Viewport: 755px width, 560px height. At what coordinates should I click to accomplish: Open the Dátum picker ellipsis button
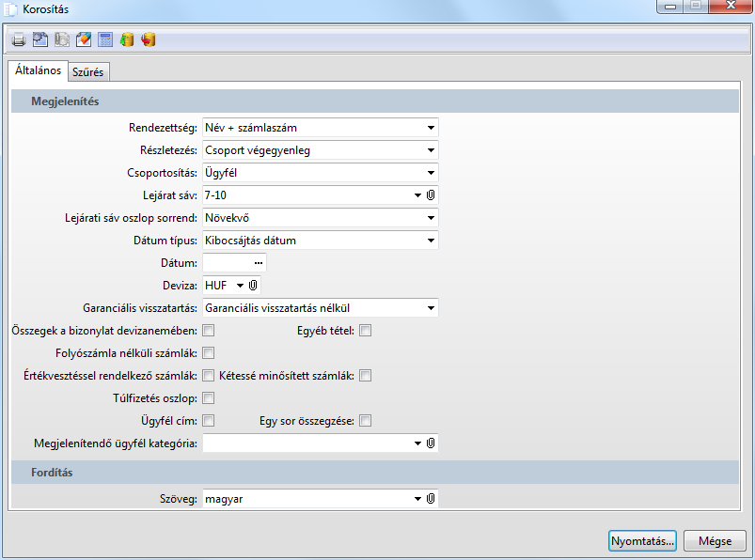click(x=259, y=263)
